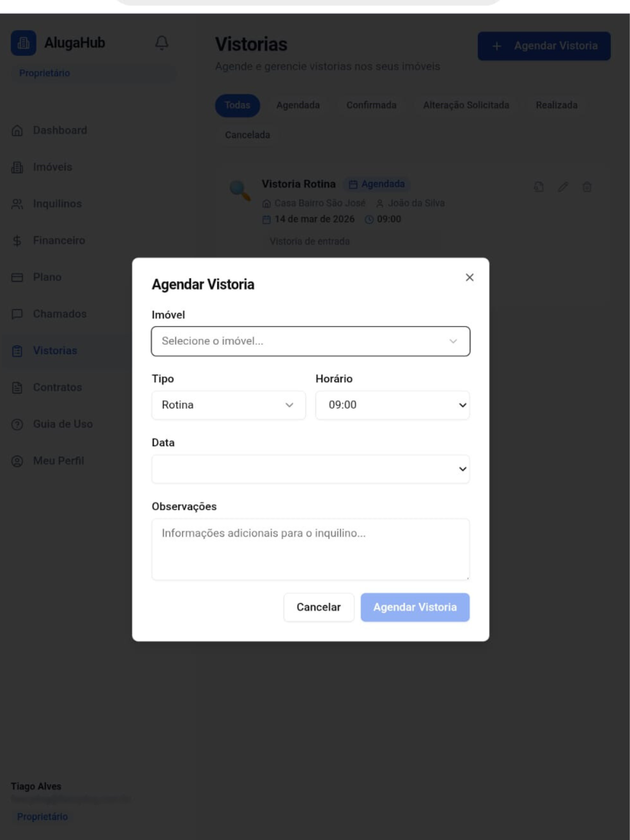Screen dimensions: 630x840
Task: Click the document icon on Vistoria Rotina row
Action: (538, 187)
